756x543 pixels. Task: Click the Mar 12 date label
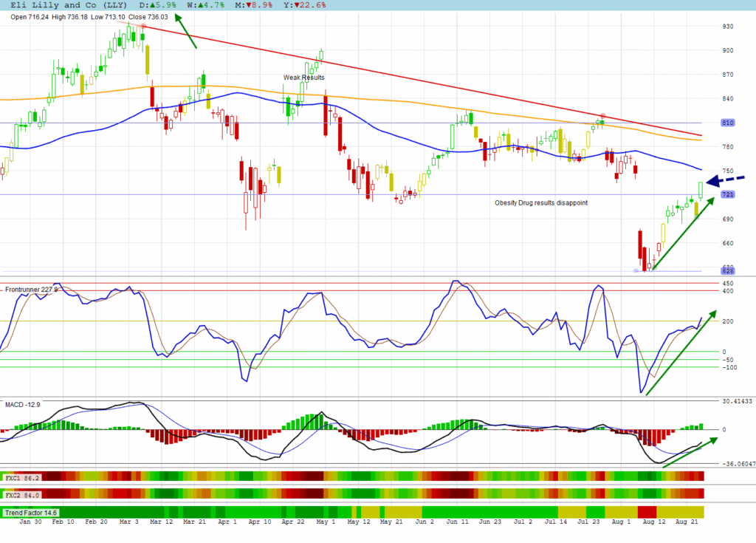(x=162, y=522)
